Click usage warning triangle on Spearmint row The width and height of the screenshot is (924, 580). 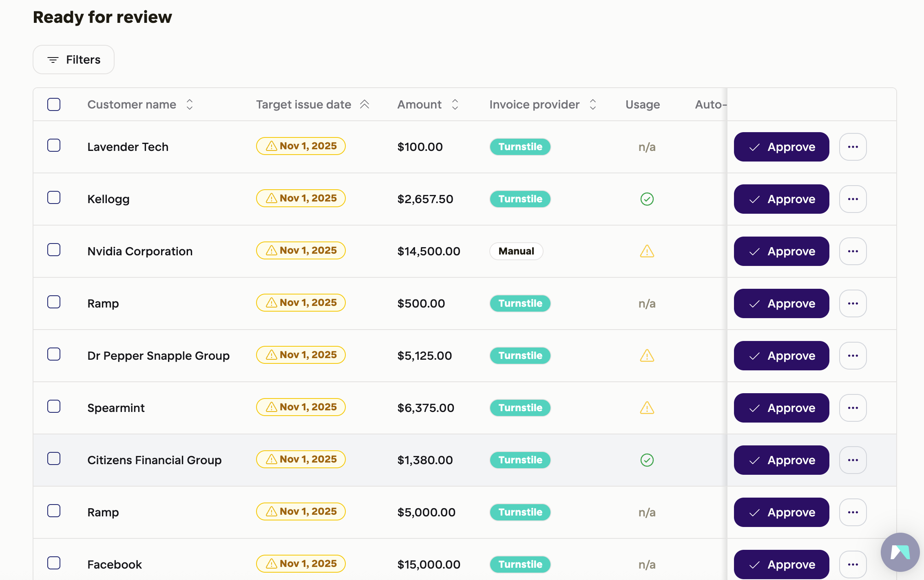647,408
